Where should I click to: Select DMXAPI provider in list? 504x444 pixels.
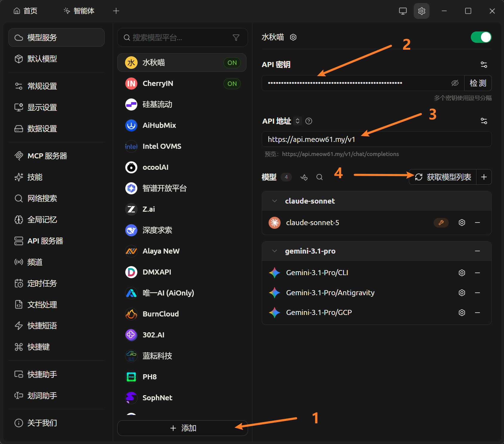pyautogui.click(x=182, y=272)
